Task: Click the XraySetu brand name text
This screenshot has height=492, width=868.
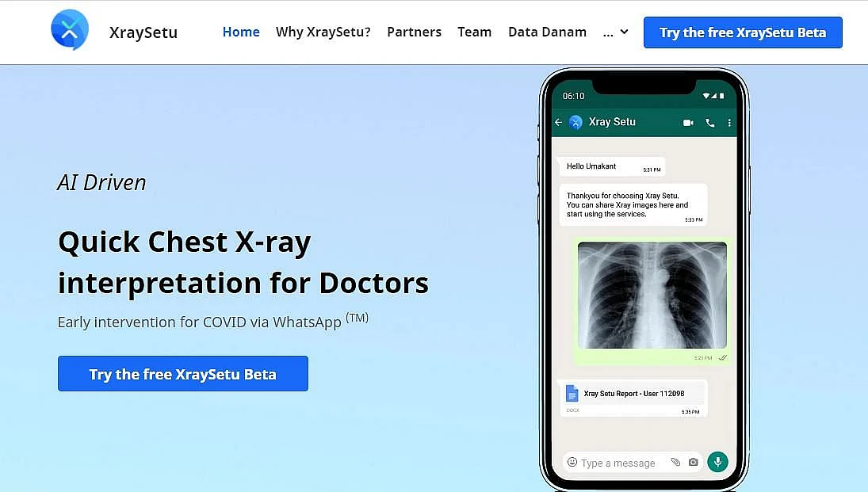Action: point(143,32)
